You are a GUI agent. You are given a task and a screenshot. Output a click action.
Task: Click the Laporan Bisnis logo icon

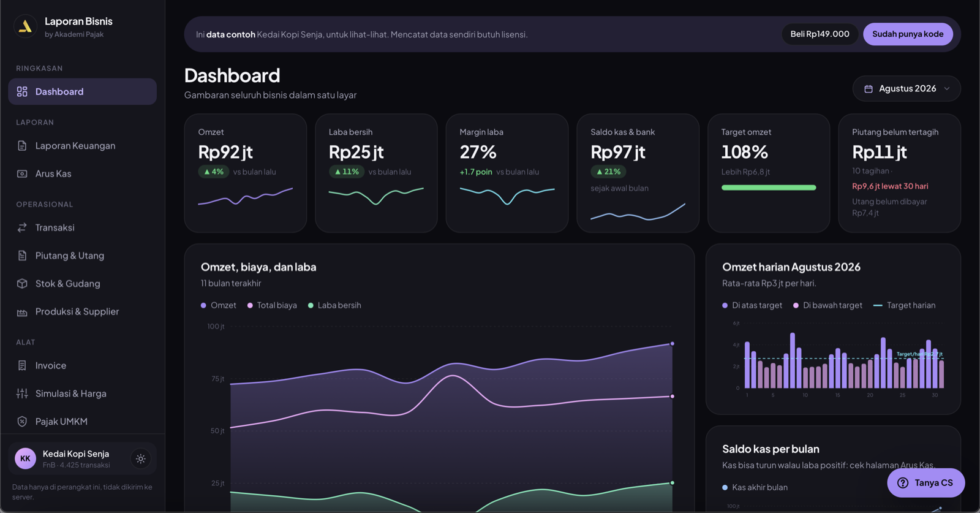click(25, 26)
